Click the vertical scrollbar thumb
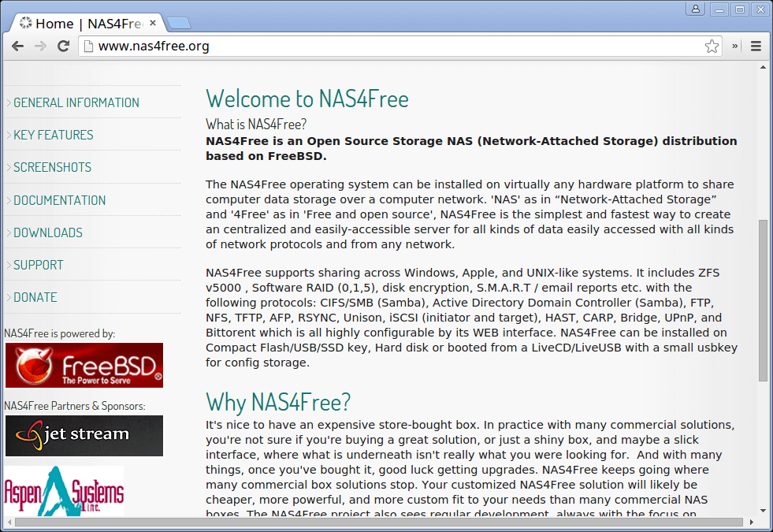The image size is (773, 532). coord(763,299)
